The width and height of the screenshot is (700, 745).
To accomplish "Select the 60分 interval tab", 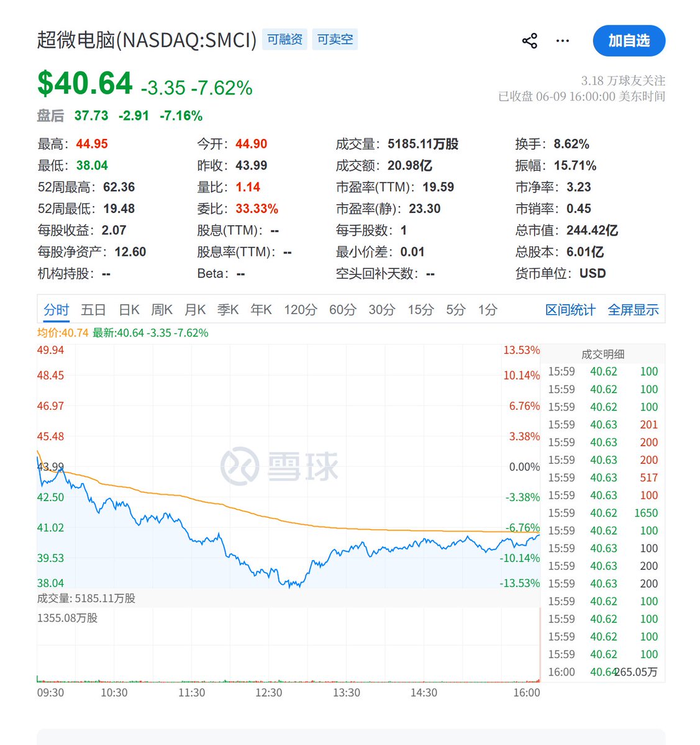I will coord(343,310).
